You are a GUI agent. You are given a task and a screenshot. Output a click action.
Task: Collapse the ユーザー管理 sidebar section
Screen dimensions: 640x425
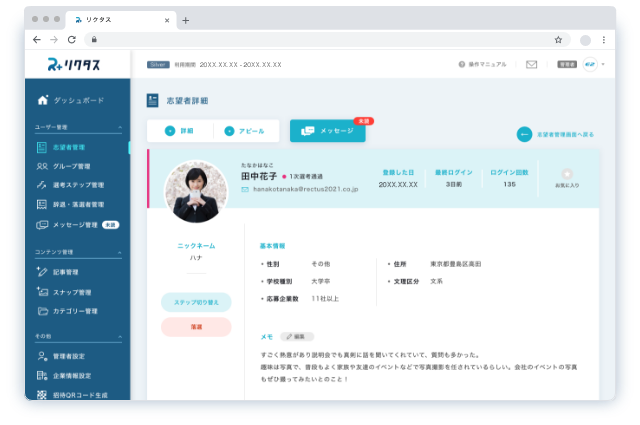[121, 128]
